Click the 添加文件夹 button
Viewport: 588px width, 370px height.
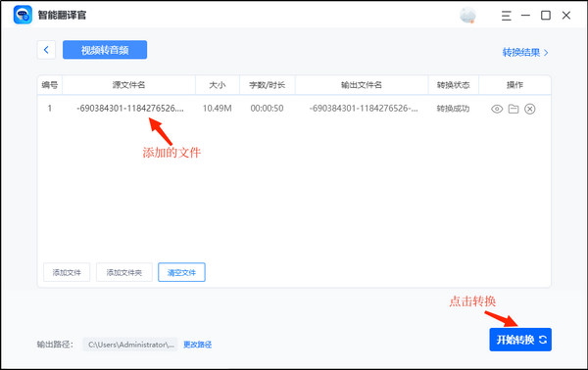(124, 272)
